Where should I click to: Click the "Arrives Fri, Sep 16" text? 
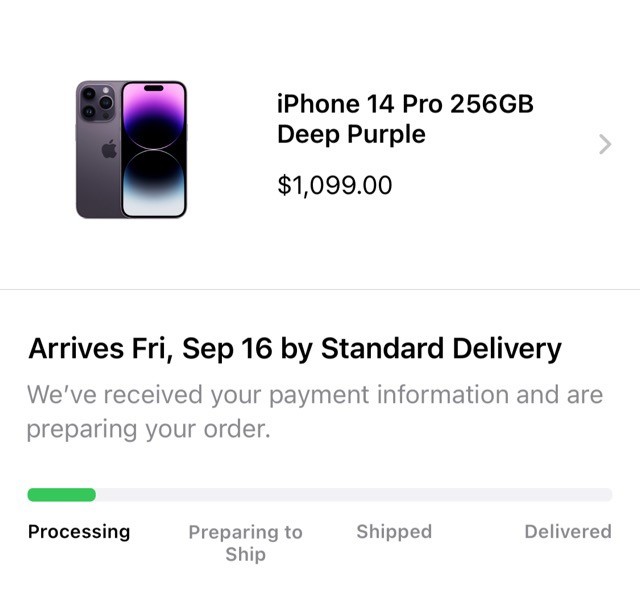(x=148, y=348)
